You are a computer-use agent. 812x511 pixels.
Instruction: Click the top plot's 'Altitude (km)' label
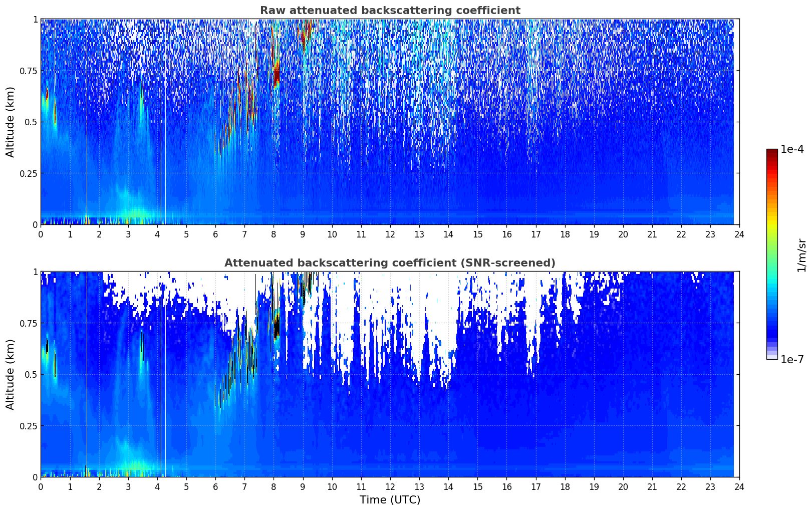[11, 122]
